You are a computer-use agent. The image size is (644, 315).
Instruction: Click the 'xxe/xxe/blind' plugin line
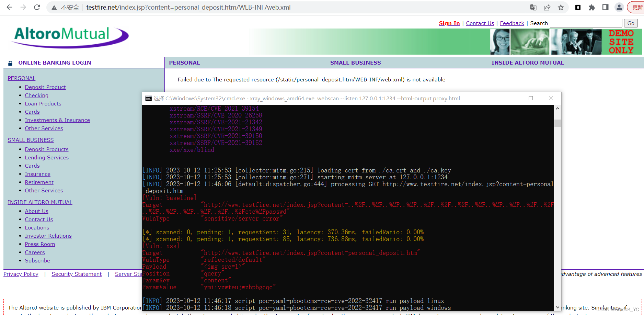pos(192,150)
